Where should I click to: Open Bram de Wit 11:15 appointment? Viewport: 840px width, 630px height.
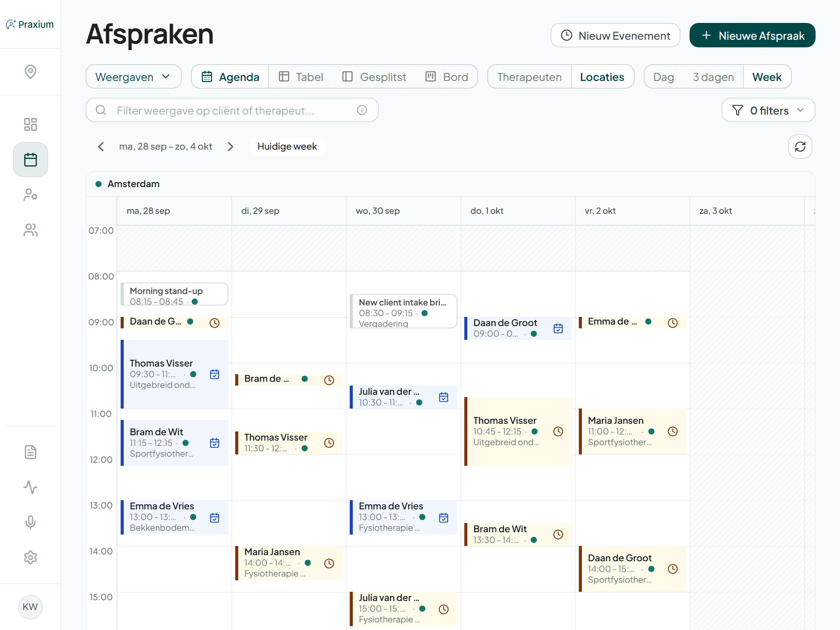tap(174, 443)
